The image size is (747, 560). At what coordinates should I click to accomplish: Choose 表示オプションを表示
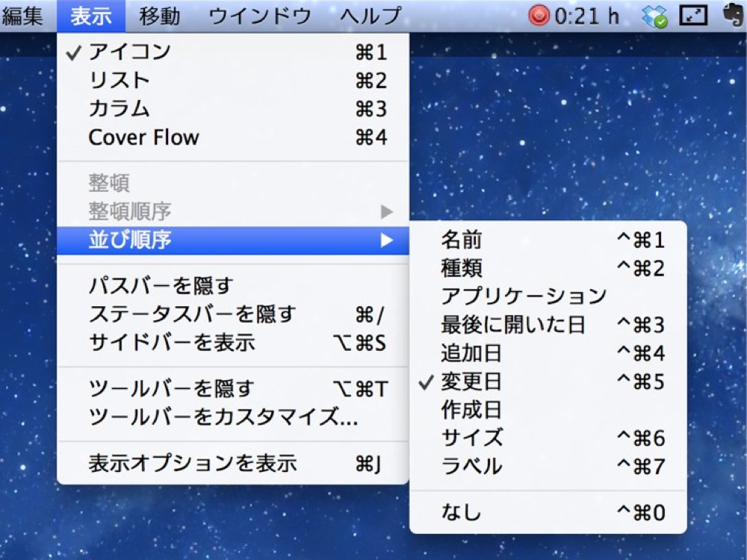click(233, 463)
